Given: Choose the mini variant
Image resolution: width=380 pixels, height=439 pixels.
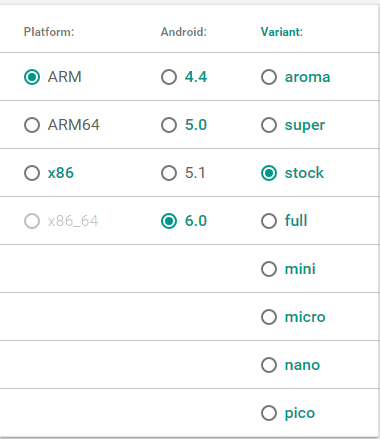Looking at the screenshot, I should click(x=269, y=269).
